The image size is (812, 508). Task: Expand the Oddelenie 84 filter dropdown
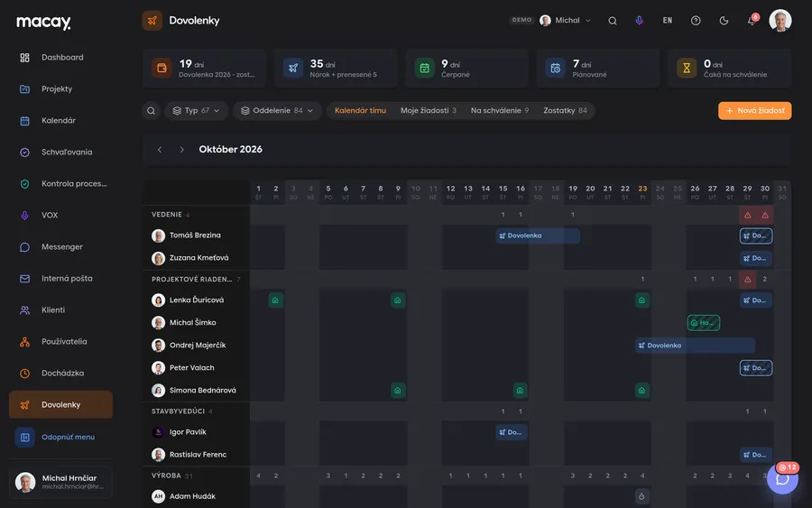click(278, 111)
